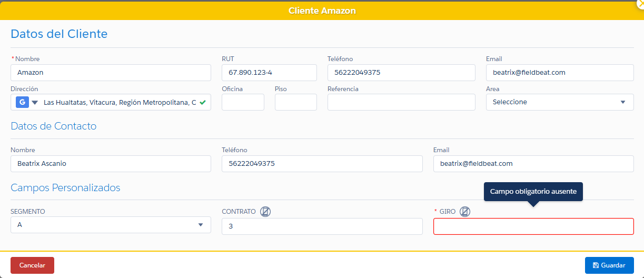Click the empty Oficina field
The height and width of the screenshot is (278, 644).
(x=243, y=102)
